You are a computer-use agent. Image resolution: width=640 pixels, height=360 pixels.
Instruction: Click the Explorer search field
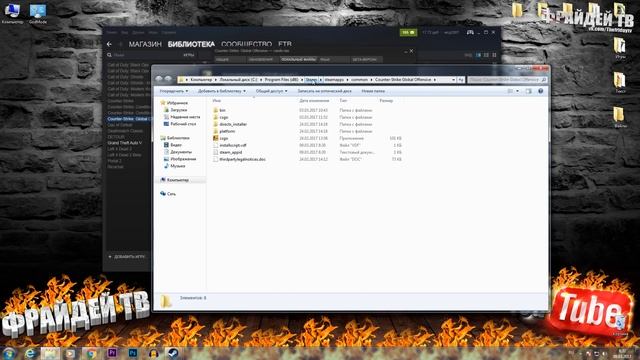pos(507,80)
